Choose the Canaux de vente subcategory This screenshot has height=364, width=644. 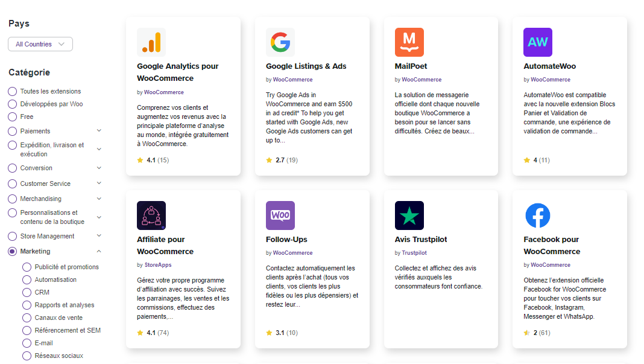(27, 318)
